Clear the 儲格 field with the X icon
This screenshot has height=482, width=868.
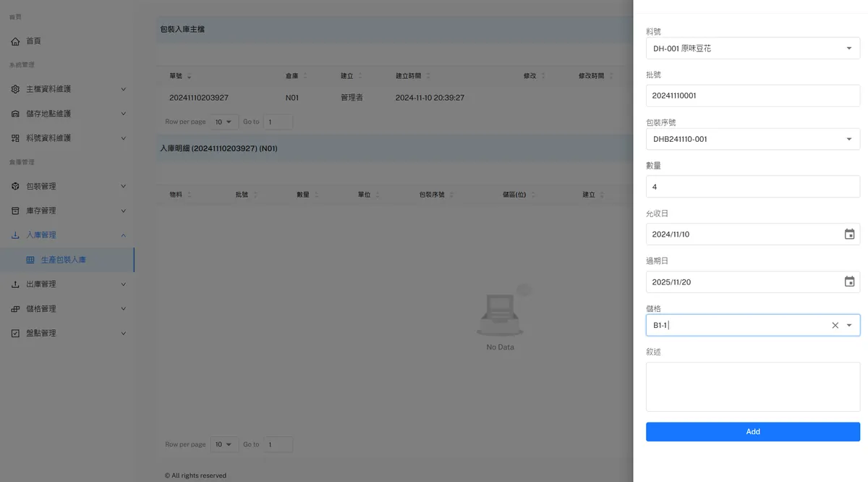[835, 326]
